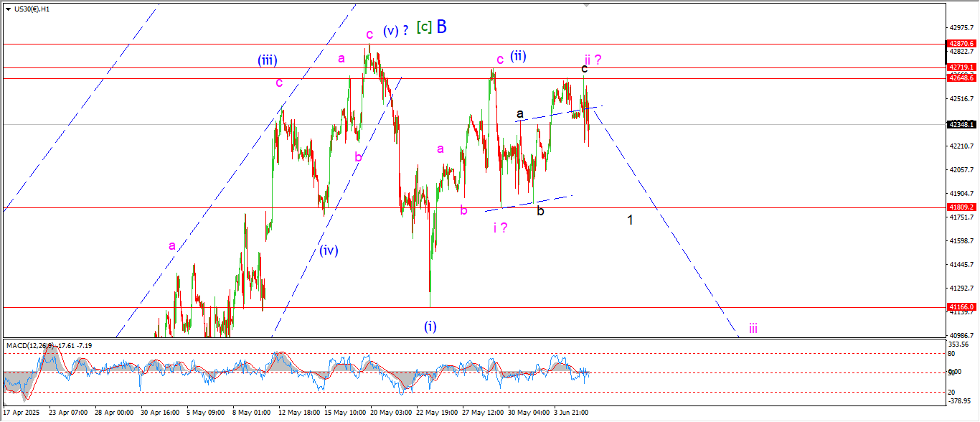980x422 pixels.
Task: Click the gray 42348.1 current price label
Action: pos(961,124)
